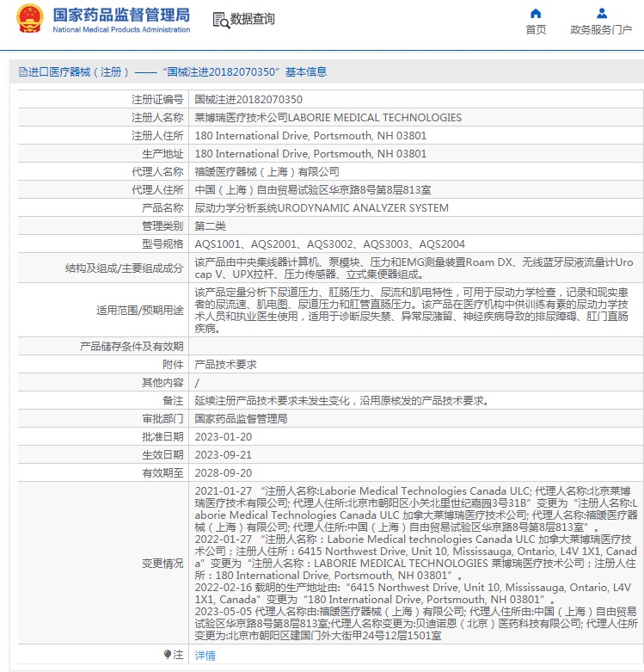Click the lightbulb icon beside 注
The height and width of the screenshot is (672, 644).
[168, 655]
